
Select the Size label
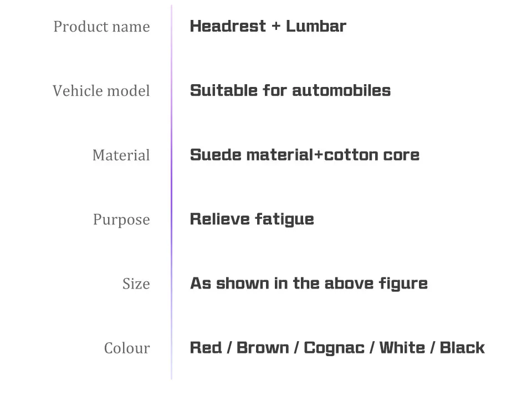click(136, 284)
